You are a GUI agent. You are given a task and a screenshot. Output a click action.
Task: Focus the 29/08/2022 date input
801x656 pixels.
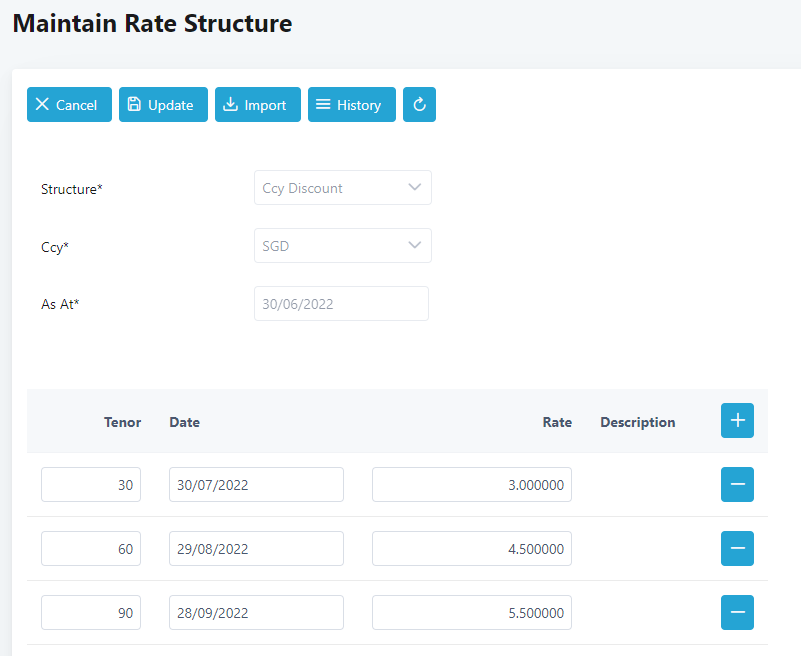coord(256,549)
